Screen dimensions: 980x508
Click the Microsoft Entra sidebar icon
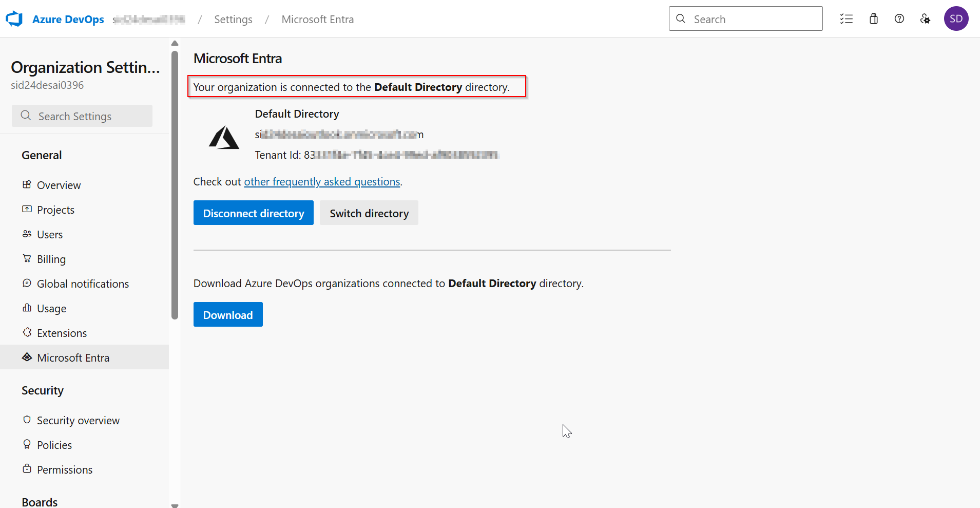pyautogui.click(x=27, y=357)
